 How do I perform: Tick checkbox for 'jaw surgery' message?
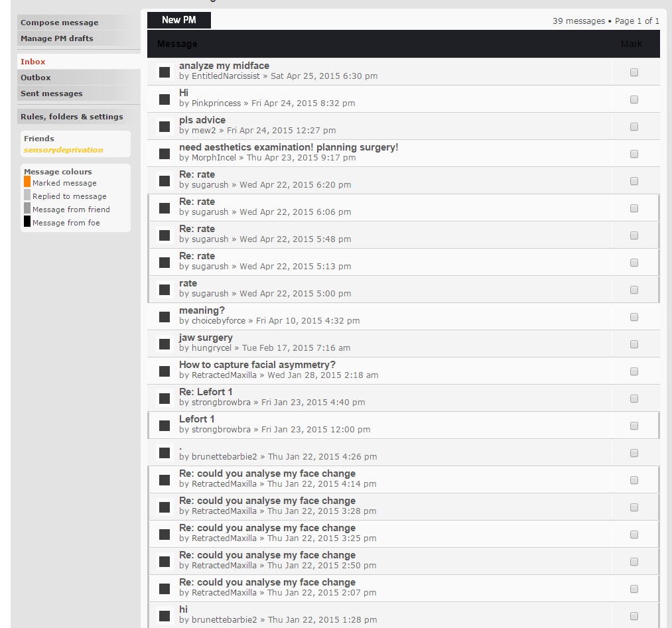tap(634, 344)
